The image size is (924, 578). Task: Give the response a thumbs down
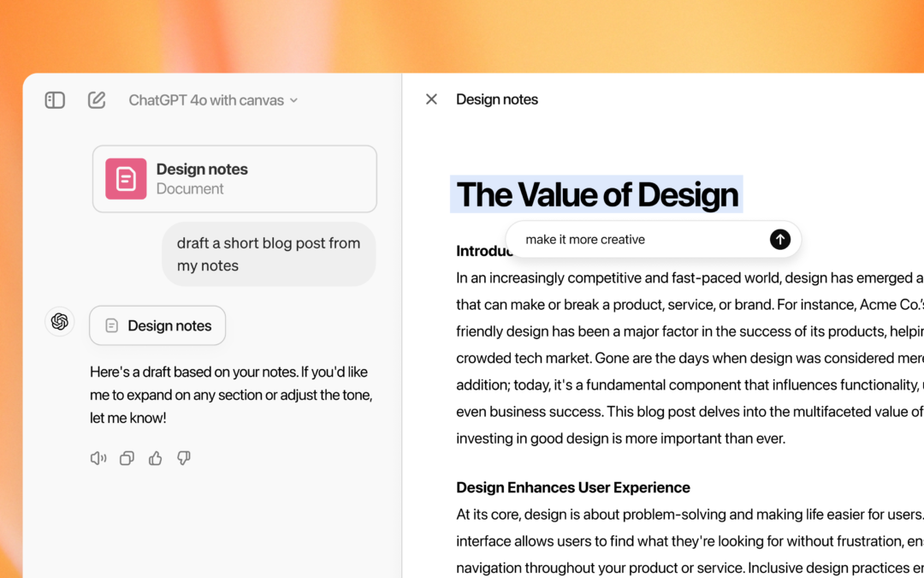pos(183,458)
